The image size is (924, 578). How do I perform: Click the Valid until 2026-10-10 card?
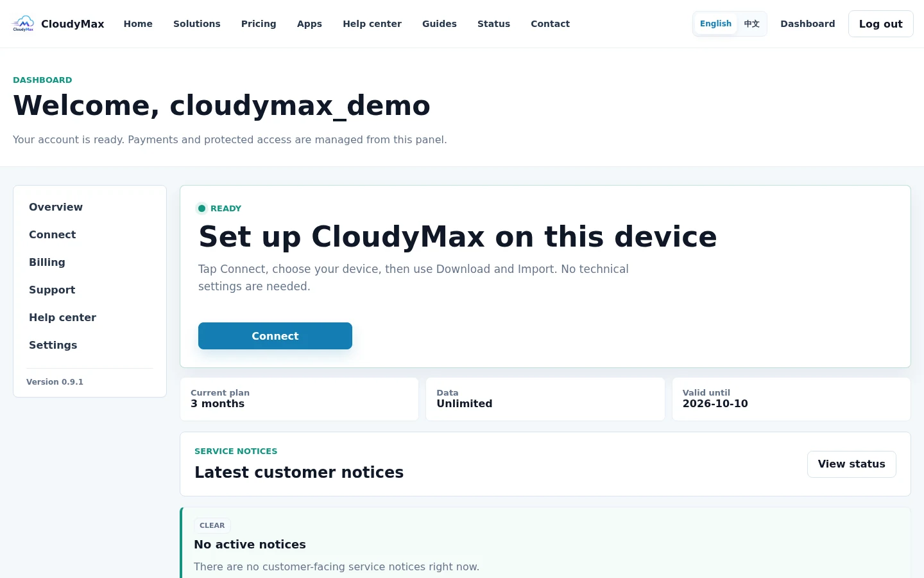point(791,399)
